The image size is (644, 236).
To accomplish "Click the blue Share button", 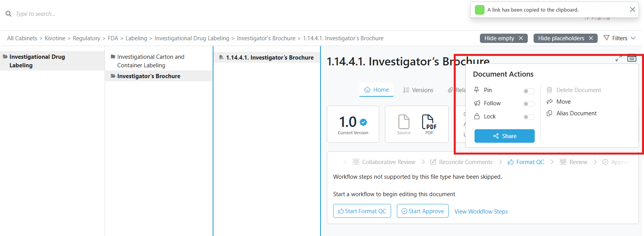I will point(504,136).
